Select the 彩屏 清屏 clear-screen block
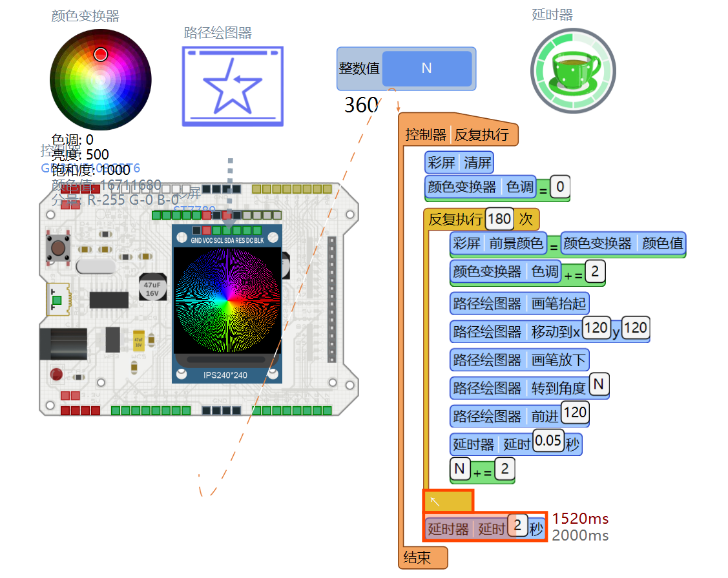Image resolution: width=728 pixels, height=578 pixels. 459,162
